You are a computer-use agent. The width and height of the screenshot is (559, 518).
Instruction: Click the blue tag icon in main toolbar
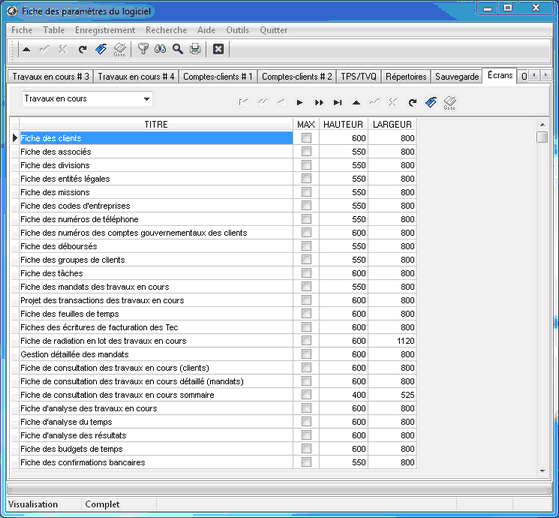coord(101,49)
